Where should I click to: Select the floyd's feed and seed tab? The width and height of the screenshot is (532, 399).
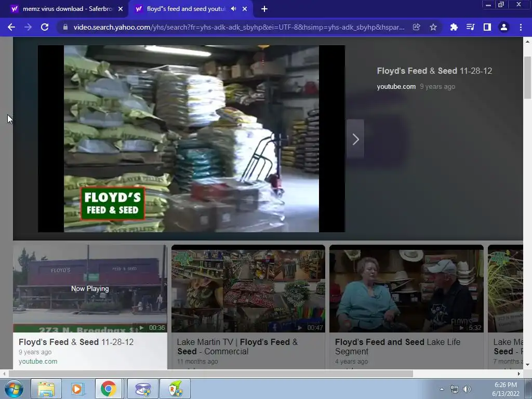point(186,9)
